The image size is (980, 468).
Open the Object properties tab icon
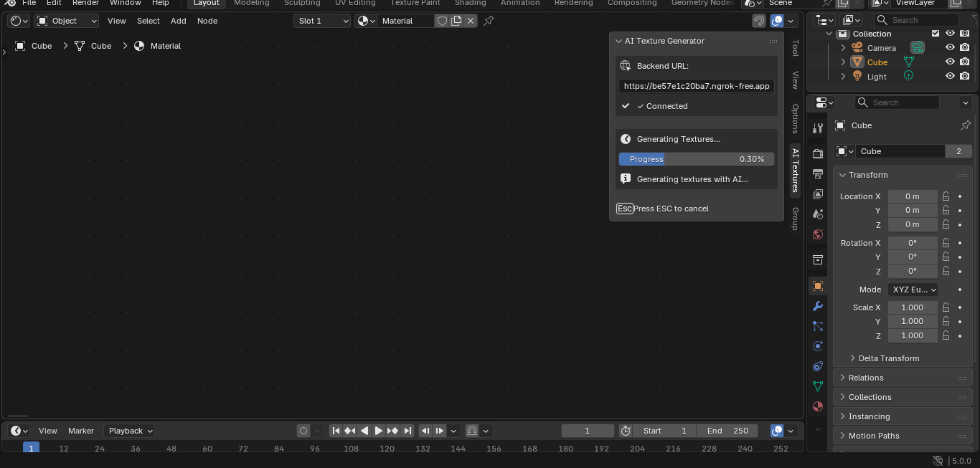tap(818, 286)
